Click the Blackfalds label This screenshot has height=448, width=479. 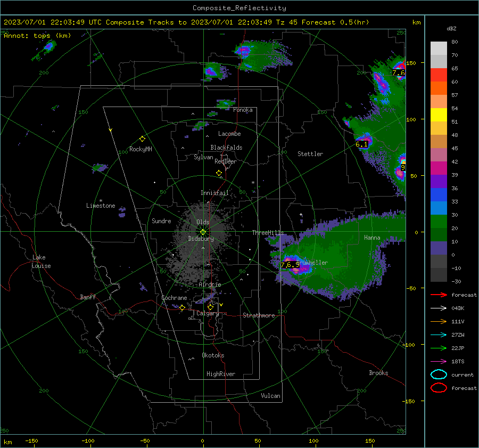(226, 148)
